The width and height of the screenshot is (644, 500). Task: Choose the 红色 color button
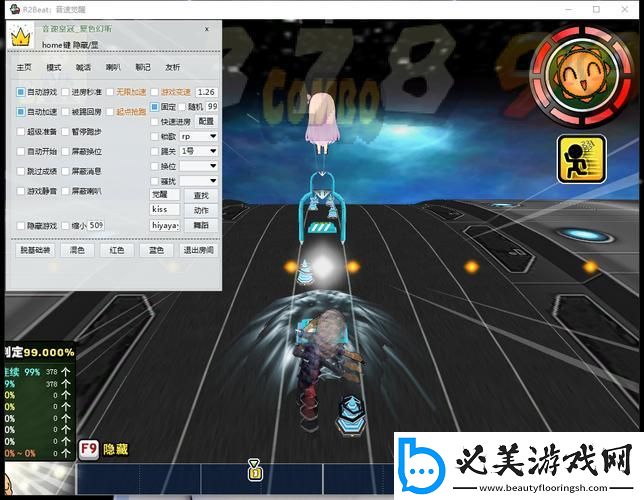coord(116,250)
